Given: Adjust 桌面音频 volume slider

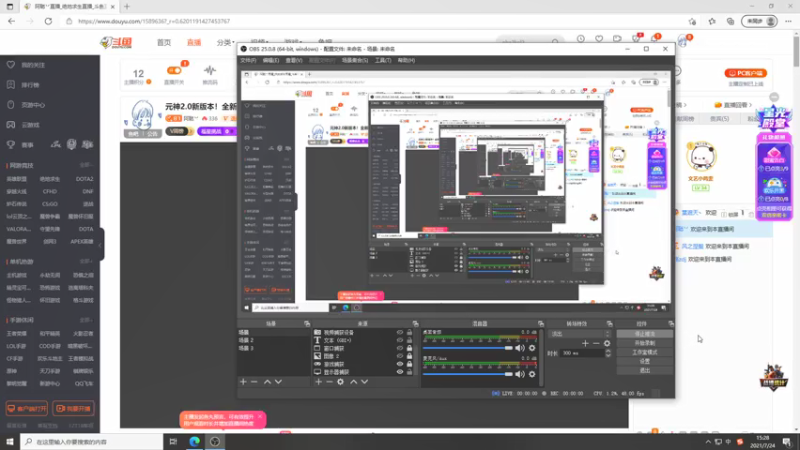Looking at the screenshot, I should point(468,348).
